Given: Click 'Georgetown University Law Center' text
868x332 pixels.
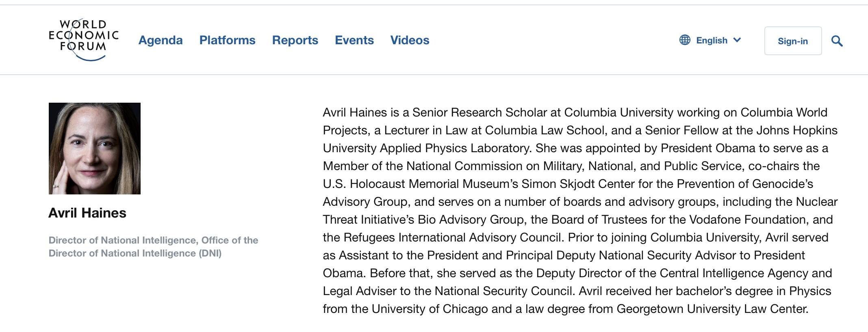Looking at the screenshot, I should tap(712, 309).
